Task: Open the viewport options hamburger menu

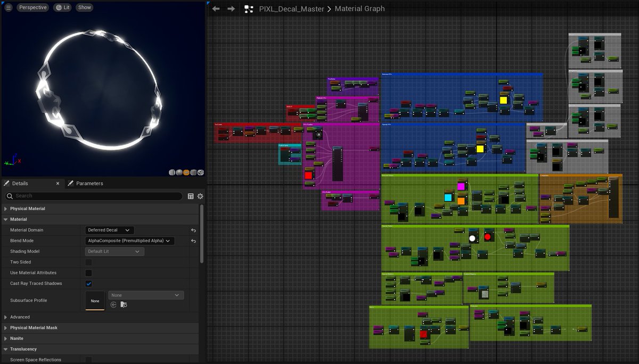Action: click(x=7, y=7)
